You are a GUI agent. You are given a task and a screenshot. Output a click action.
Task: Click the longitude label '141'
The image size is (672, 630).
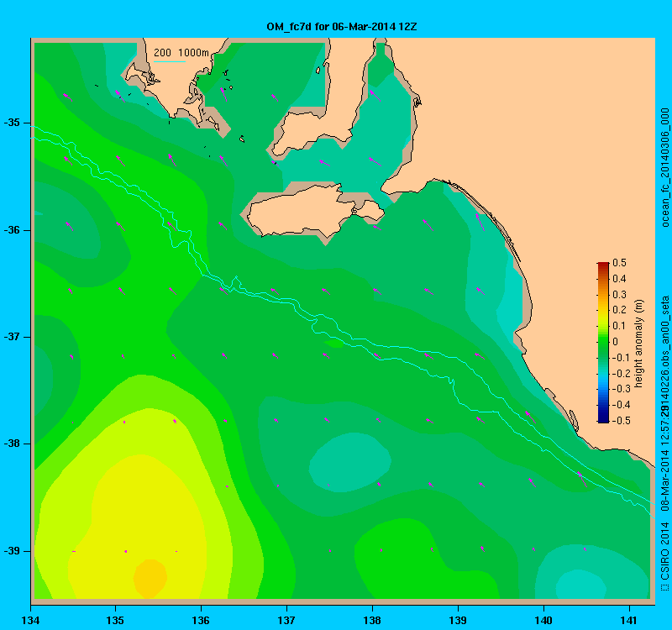coord(629,621)
